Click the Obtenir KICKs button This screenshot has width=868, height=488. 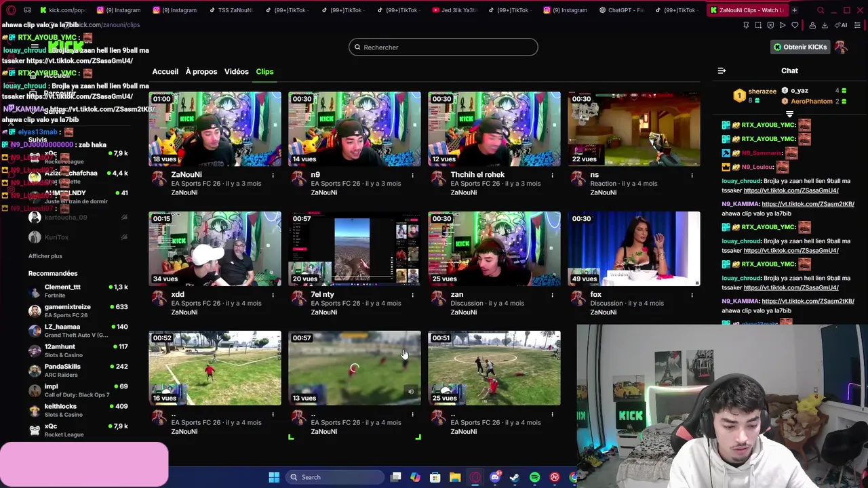click(800, 47)
